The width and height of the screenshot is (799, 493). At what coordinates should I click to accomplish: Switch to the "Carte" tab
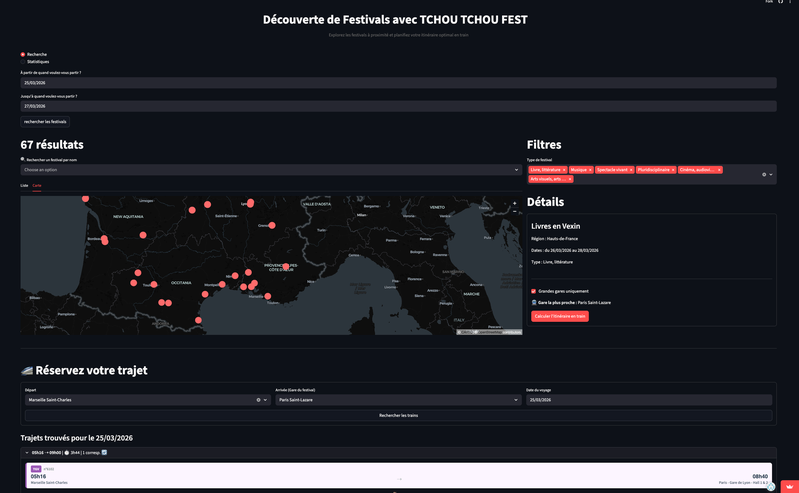[x=37, y=185]
